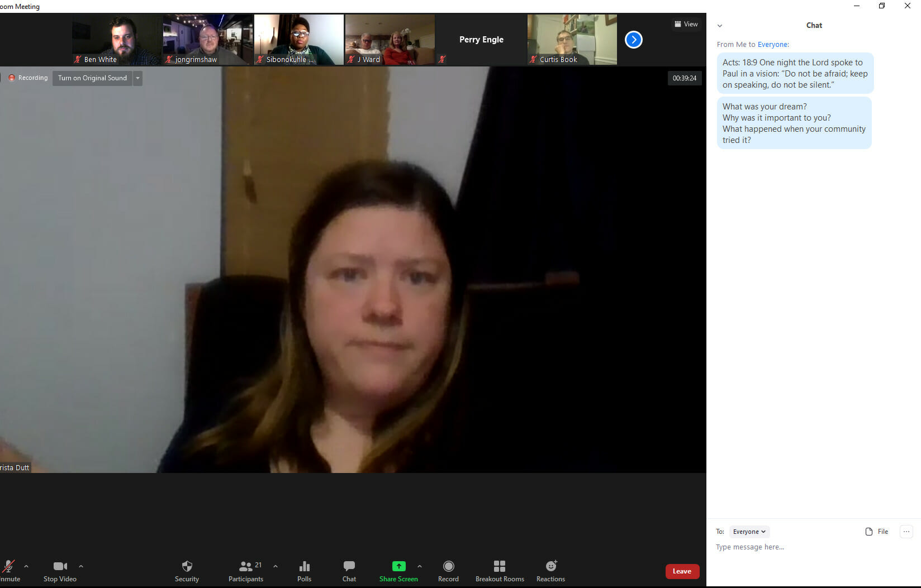This screenshot has width=921, height=588.
Task: Expand the Original Sound dropdown arrow
Action: click(137, 78)
